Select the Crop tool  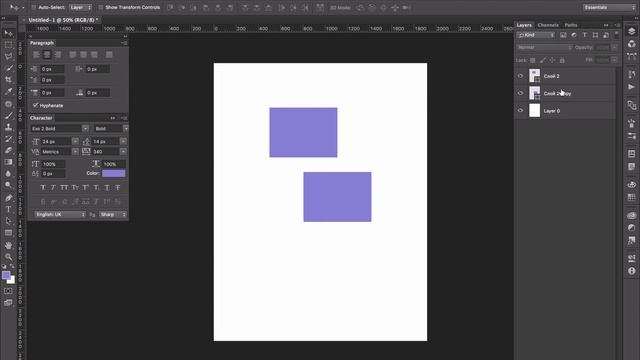pyautogui.click(x=9, y=80)
